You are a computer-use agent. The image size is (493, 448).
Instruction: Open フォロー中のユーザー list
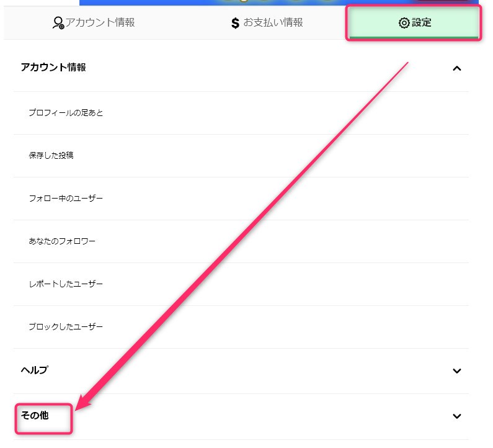click(66, 199)
